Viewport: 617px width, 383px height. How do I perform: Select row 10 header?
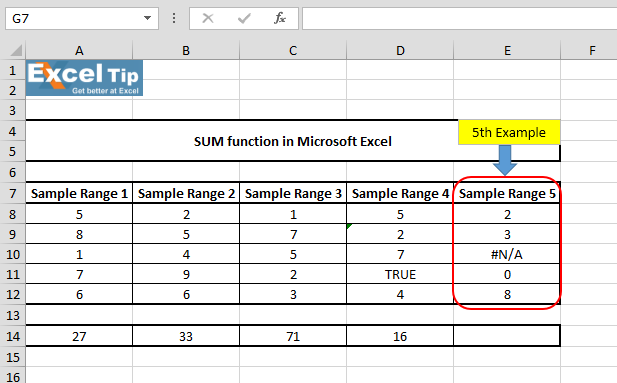[x=13, y=254]
